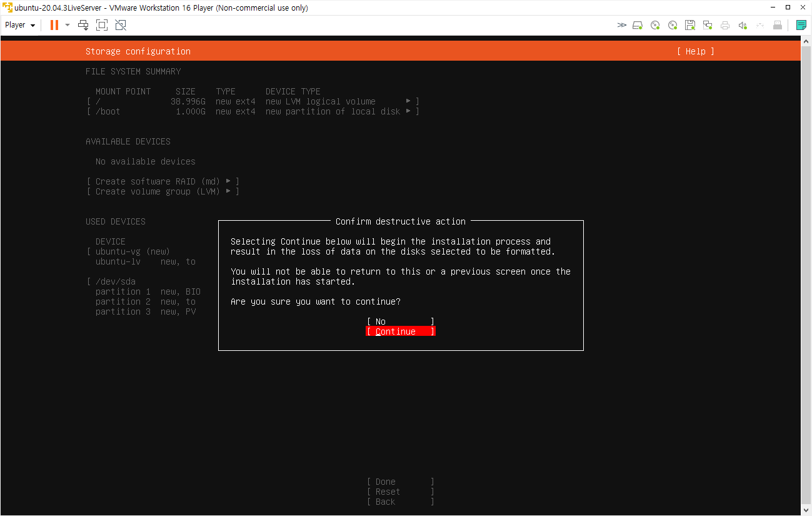
Task: Click 'No available devices' text
Action: pos(146,161)
